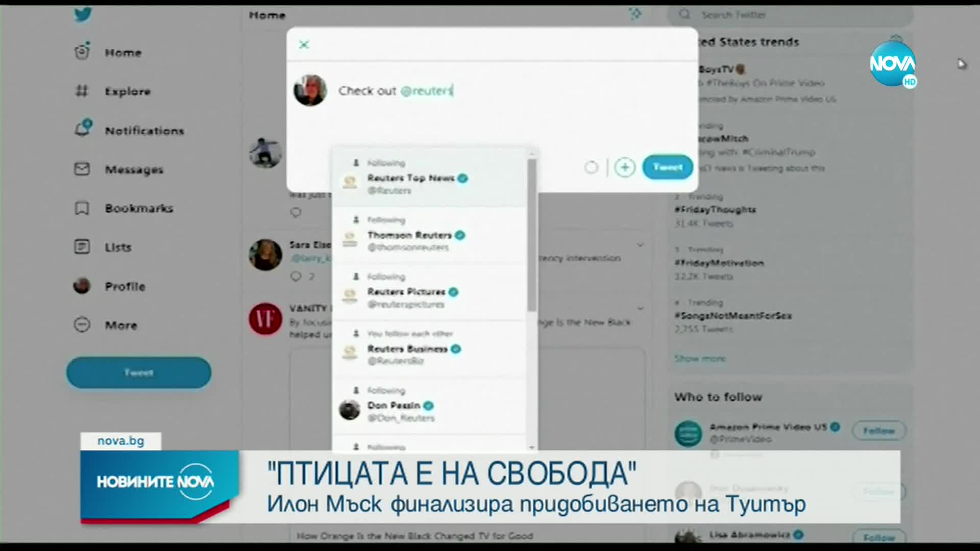Add another tweet with plus icon
The image size is (980, 551).
pos(625,167)
